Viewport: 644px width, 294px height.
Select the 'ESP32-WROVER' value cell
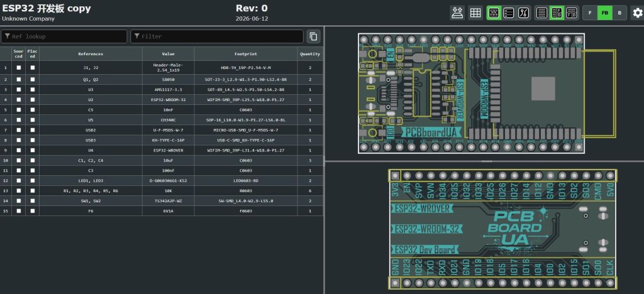coord(169,150)
